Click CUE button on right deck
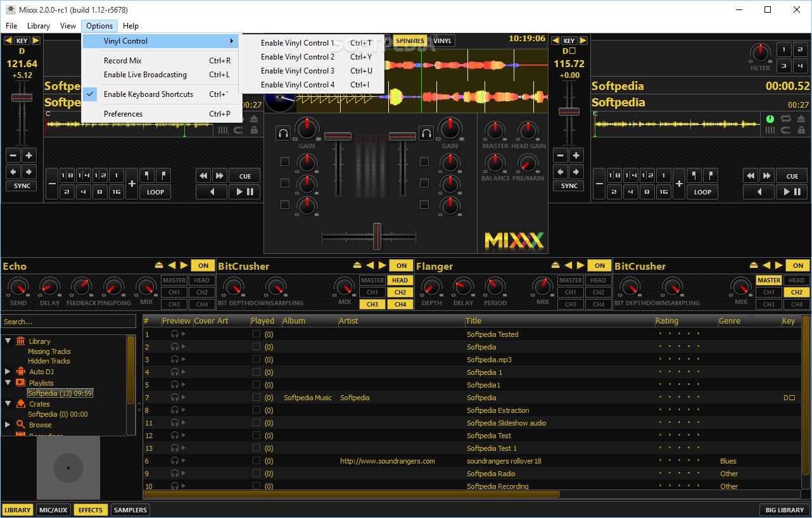Screen dimensions: 812x518 click(792, 176)
